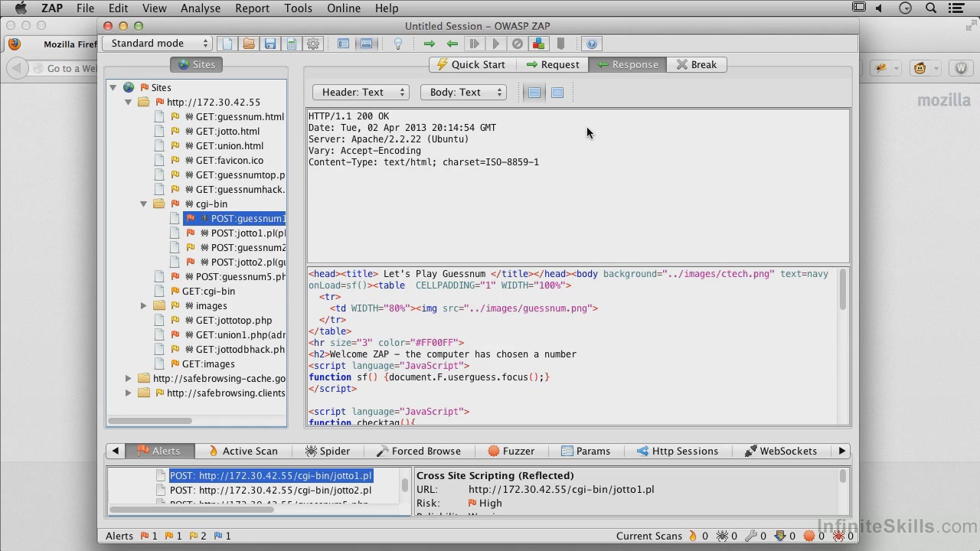Screen dimensions: 980x551
Task: Open the WebSockets tab
Action: click(781, 451)
